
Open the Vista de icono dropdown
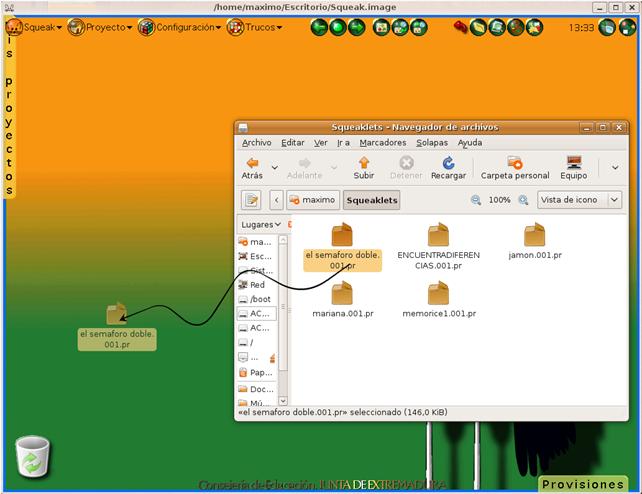click(579, 200)
